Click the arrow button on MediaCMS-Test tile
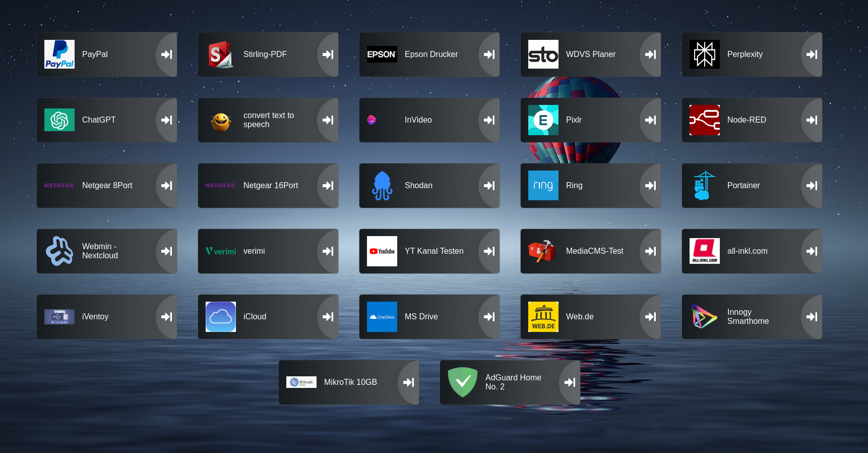868x453 pixels. [650, 251]
